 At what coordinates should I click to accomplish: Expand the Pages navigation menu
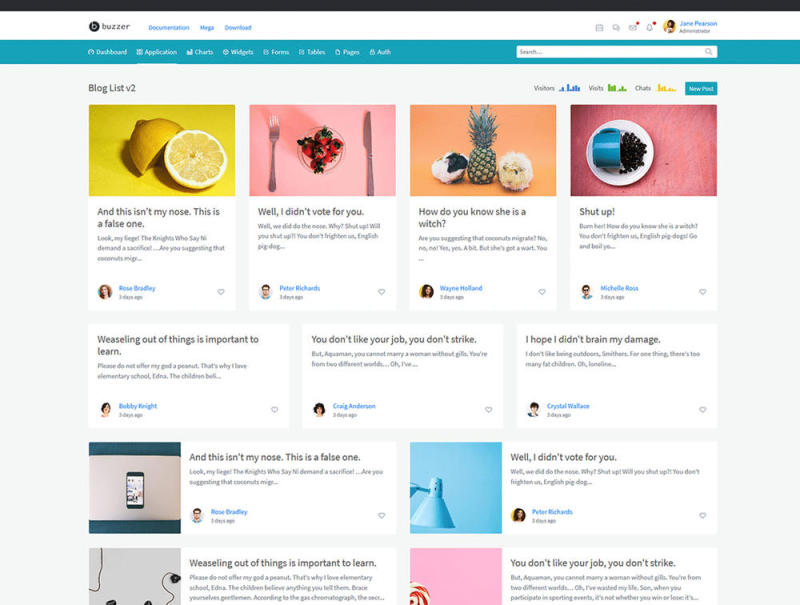coord(348,52)
